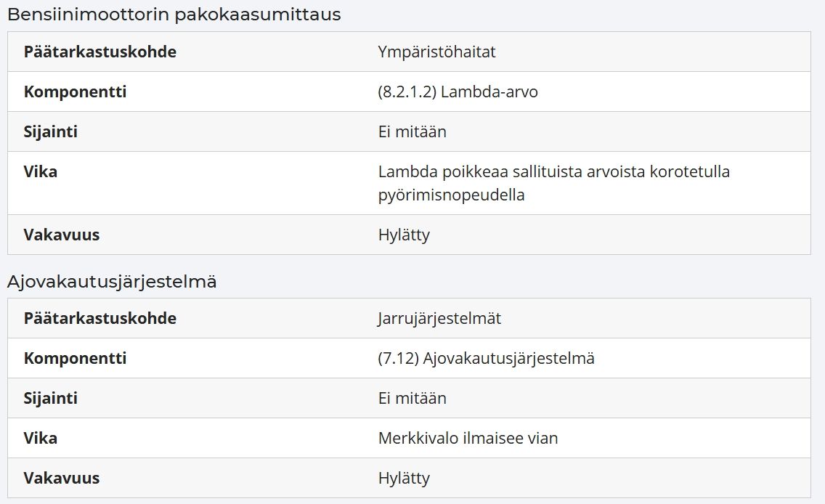
Task: Click the last Hylätty severity value
Action: pyautogui.click(x=404, y=479)
